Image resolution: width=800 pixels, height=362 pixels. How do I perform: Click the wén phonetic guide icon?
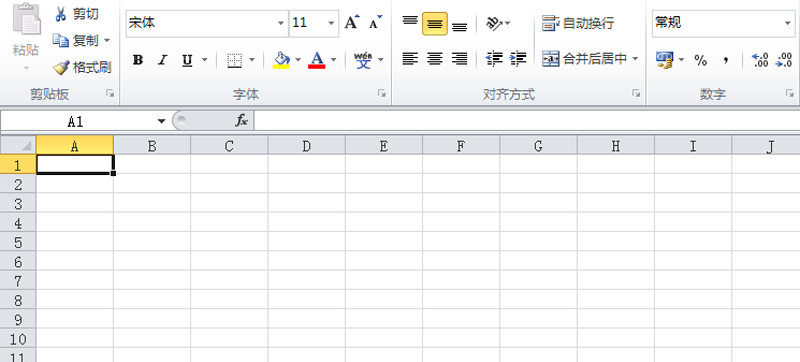(363, 60)
